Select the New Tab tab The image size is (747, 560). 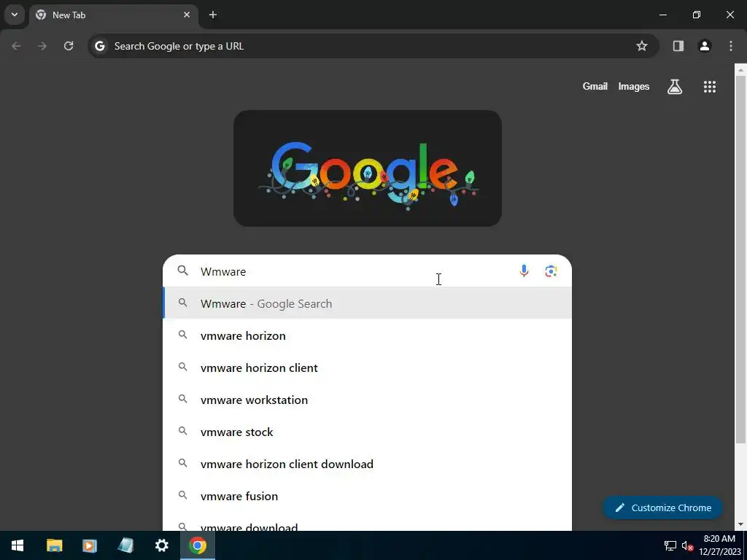coord(114,15)
